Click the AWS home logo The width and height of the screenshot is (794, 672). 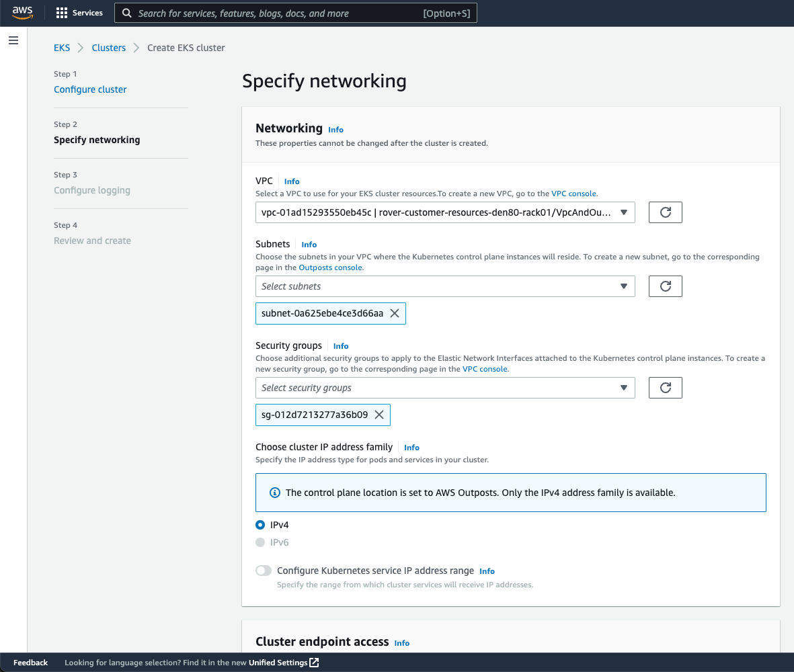coord(22,12)
